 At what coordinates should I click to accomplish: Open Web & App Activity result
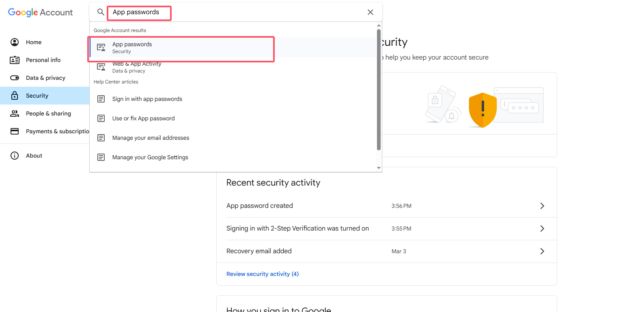(x=233, y=67)
